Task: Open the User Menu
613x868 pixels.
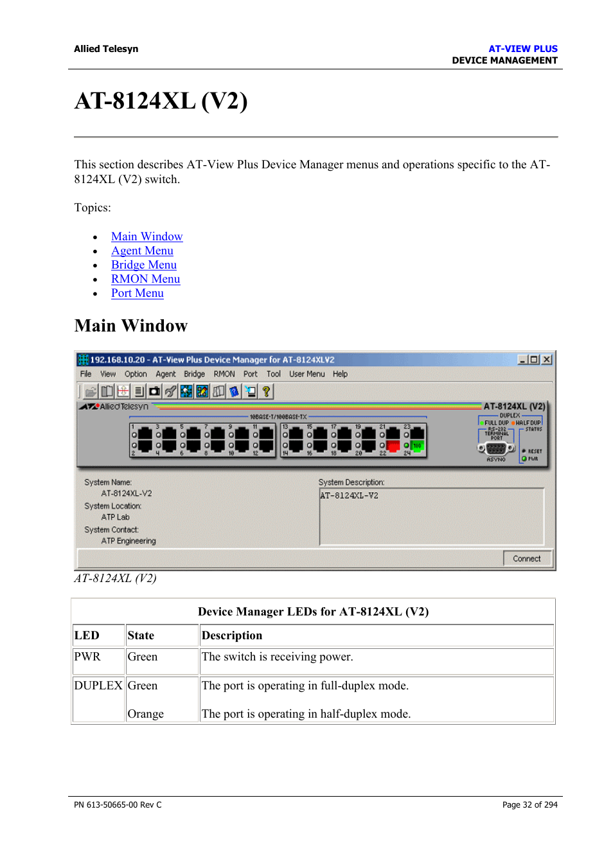Action: pos(307,374)
